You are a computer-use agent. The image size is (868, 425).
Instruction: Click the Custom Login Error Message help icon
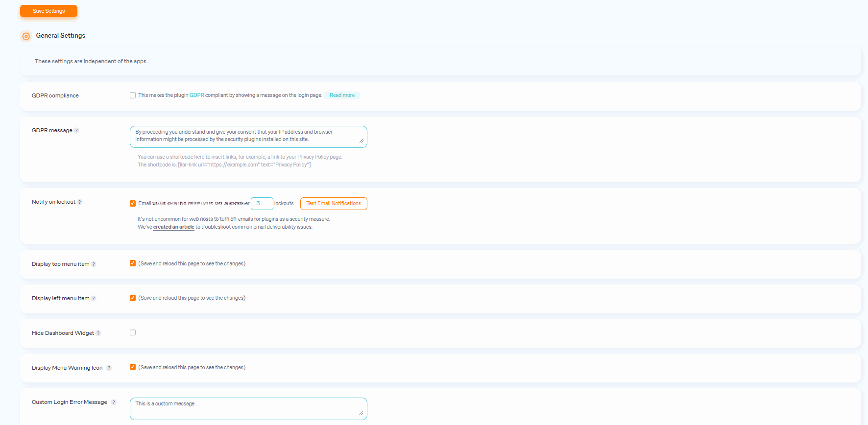click(x=114, y=402)
